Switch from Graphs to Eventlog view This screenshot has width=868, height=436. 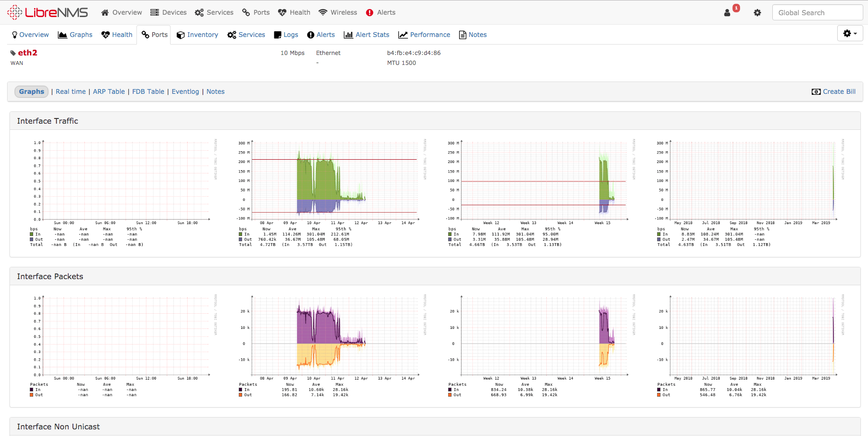tap(185, 91)
